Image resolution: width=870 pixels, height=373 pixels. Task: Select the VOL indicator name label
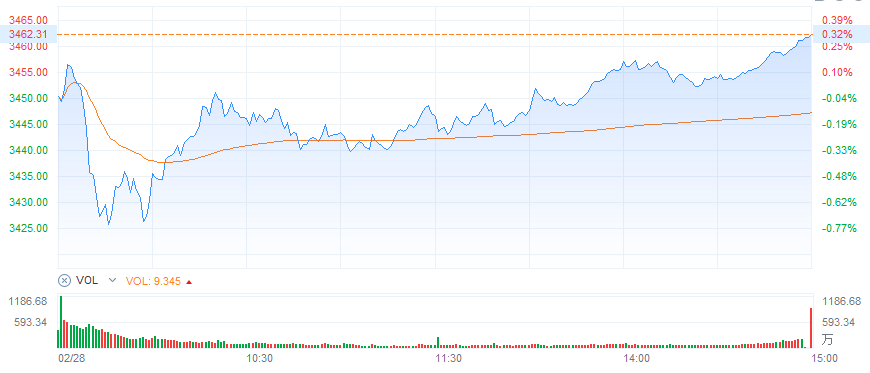click(x=87, y=281)
